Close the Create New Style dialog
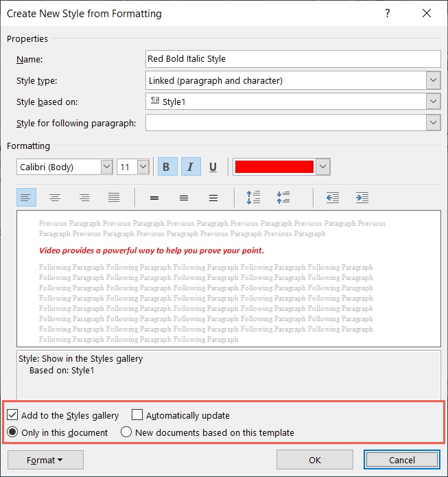 427,13
